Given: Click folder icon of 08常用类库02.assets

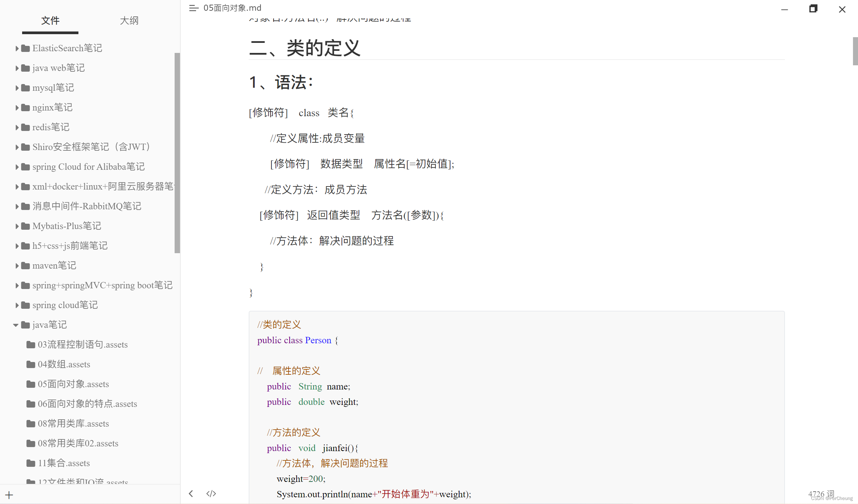Looking at the screenshot, I should coord(31,443).
